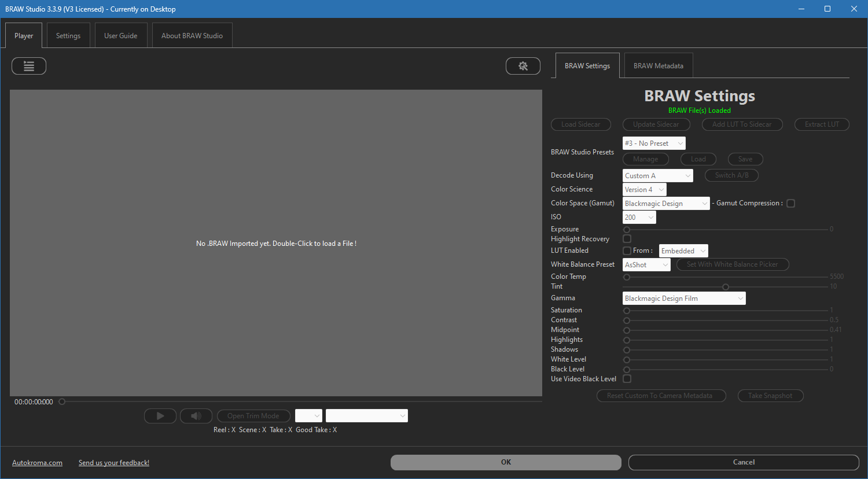Enable the Gamut Compression checkbox

click(x=791, y=204)
